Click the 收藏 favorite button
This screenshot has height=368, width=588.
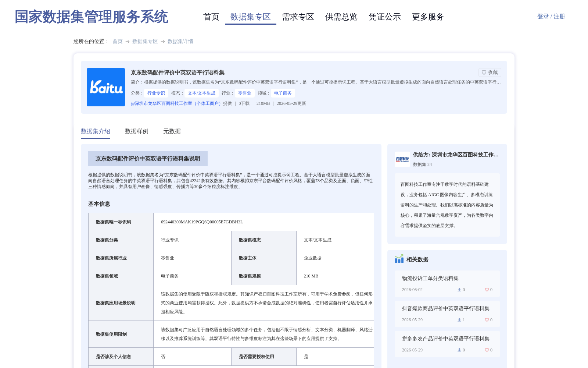click(490, 72)
